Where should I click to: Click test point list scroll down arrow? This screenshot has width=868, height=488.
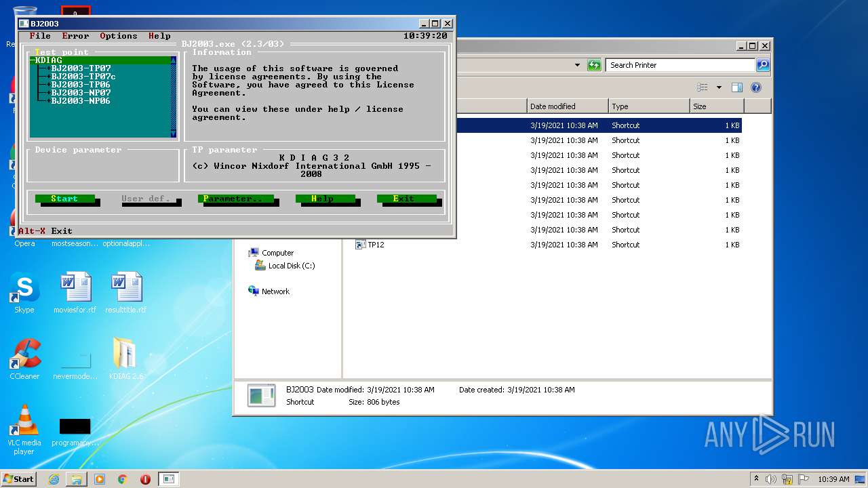[173, 134]
